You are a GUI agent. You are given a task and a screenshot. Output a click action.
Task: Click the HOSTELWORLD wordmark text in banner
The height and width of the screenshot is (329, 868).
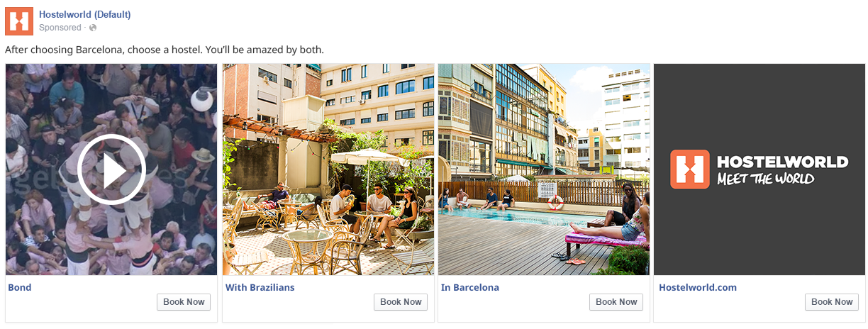(782, 162)
